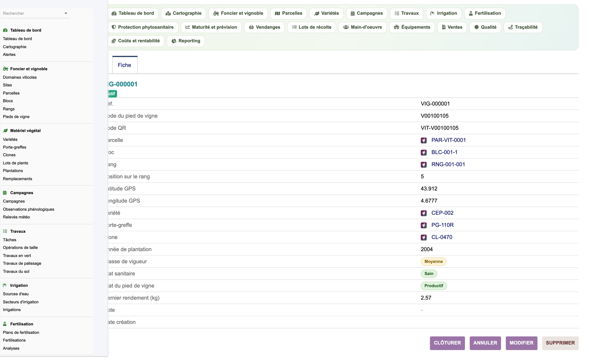This screenshot has width=589, height=364.
Task: Click the certificate icon of Qualité tab
Action: 476,27
